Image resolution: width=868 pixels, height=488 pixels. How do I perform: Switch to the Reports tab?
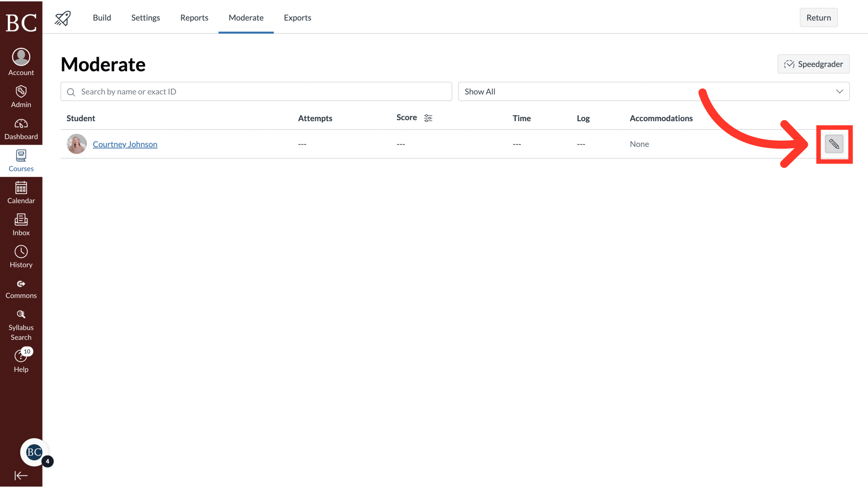click(194, 18)
